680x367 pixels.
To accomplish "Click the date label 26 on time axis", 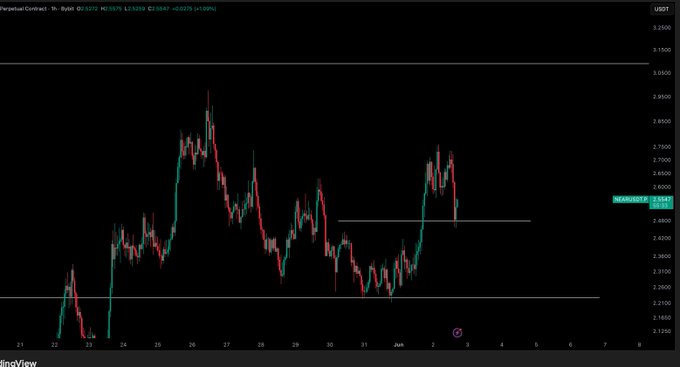I will (192, 345).
